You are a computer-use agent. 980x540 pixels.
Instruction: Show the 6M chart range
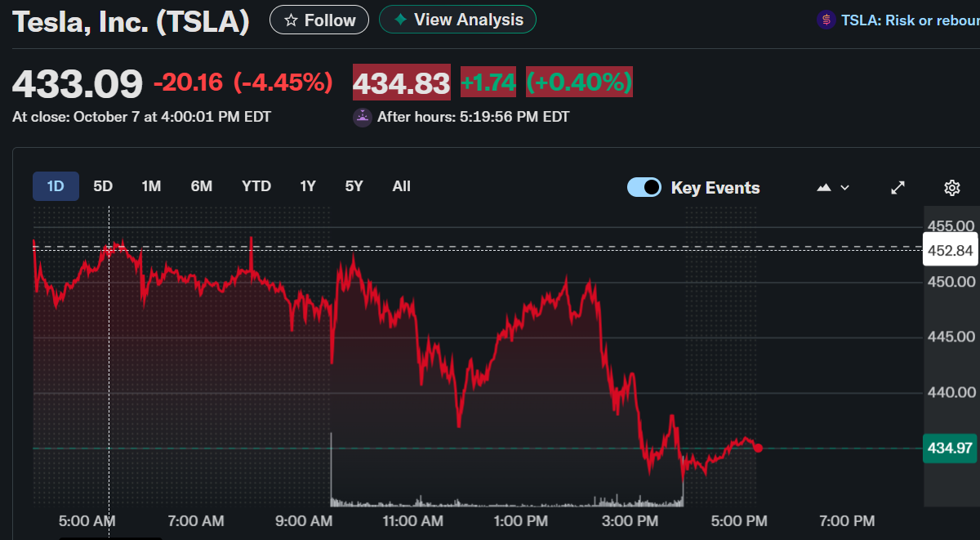(x=202, y=186)
